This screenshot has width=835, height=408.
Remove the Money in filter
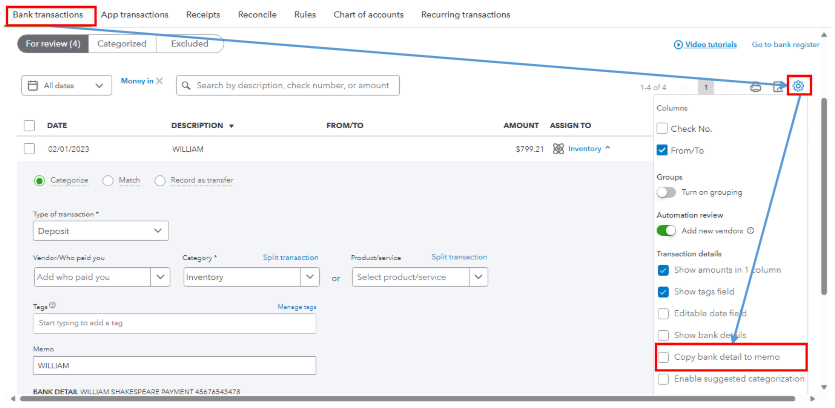click(159, 81)
